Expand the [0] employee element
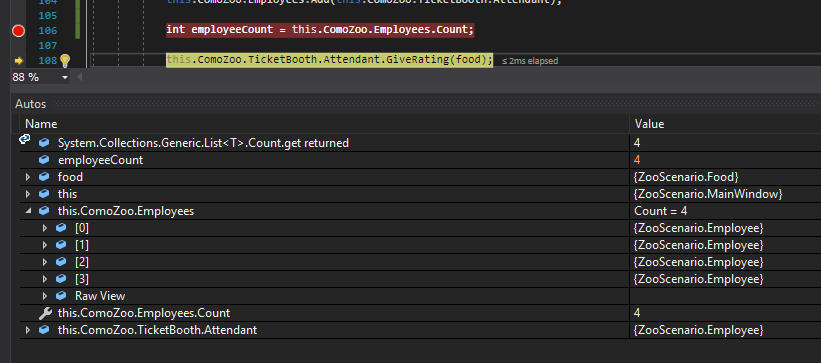Screen dimensions: 821x363 click(45, 228)
